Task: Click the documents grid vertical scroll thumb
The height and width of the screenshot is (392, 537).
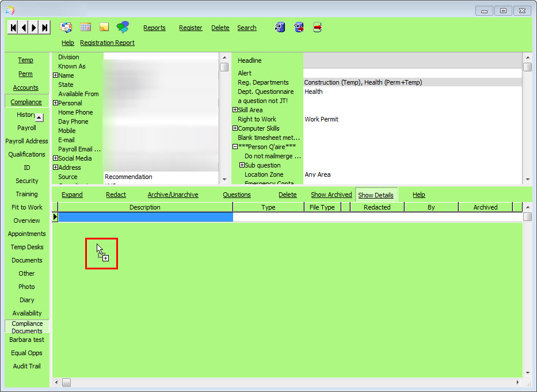Action: click(527, 216)
